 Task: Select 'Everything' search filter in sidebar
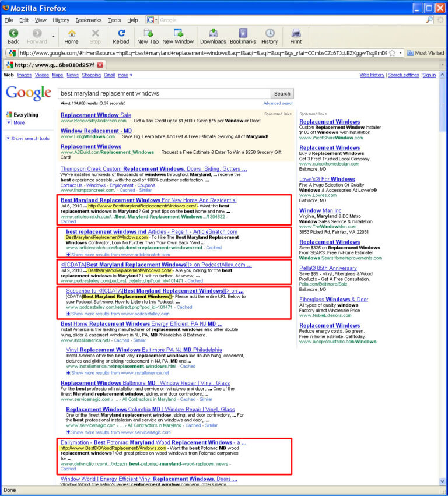[x=22, y=114]
